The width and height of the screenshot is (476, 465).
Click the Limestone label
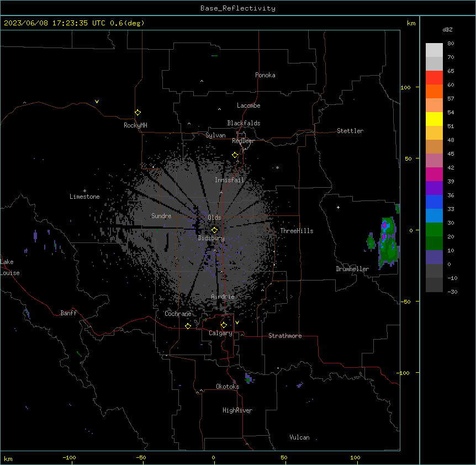point(84,197)
